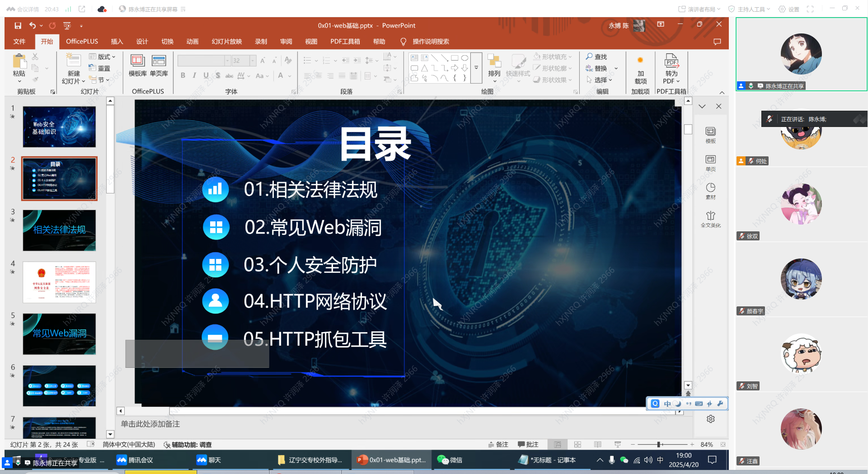Screen dimensions: 868x474
Task: Click 重置 reset slide button
Action: (100, 68)
